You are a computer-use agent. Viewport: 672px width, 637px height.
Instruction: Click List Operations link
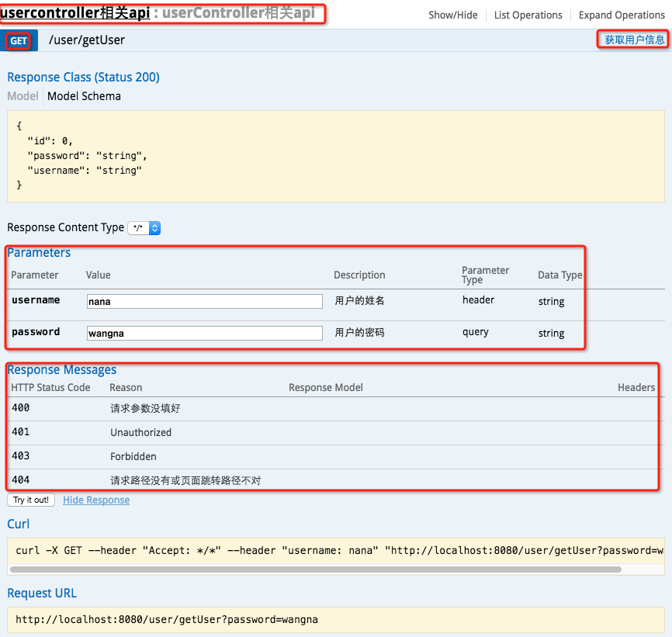tap(528, 15)
